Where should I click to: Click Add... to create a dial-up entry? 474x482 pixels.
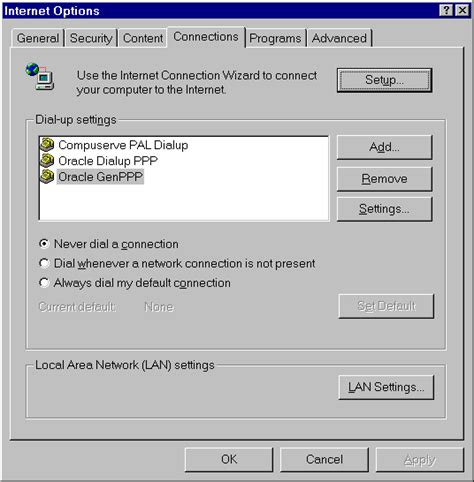coord(384,147)
